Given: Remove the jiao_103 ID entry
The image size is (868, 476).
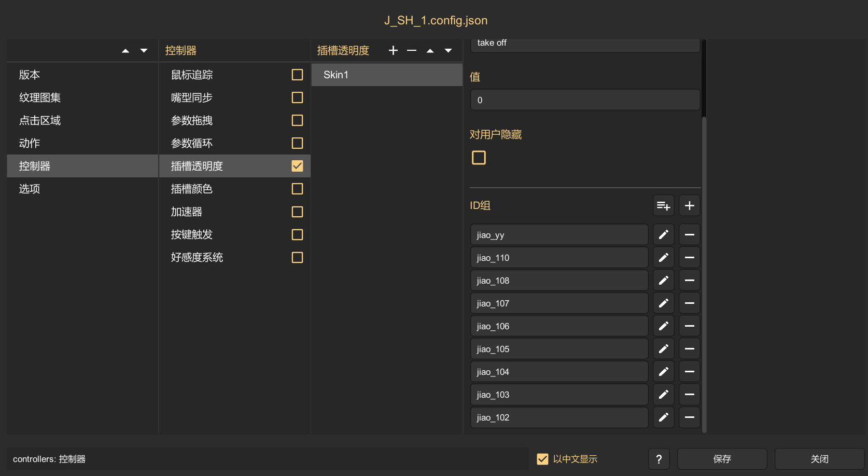Looking at the screenshot, I should (x=690, y=395).
